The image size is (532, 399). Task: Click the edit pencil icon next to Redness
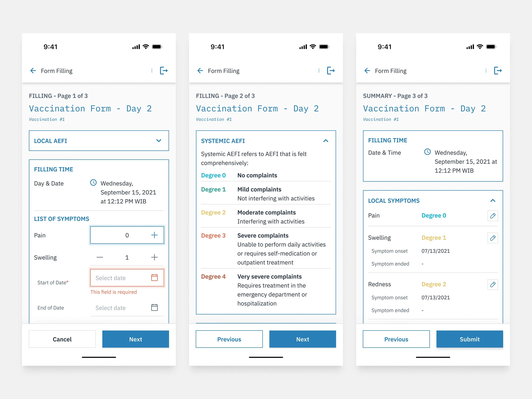pos(493,284)
